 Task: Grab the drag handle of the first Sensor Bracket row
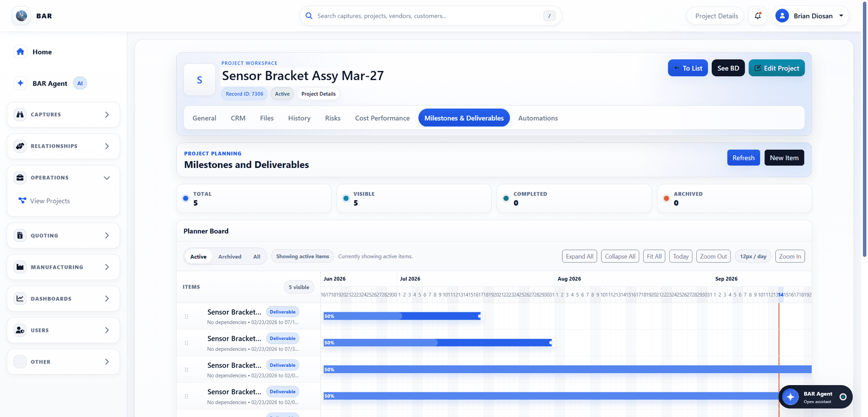pyautogui.click(x=187, y=317)
